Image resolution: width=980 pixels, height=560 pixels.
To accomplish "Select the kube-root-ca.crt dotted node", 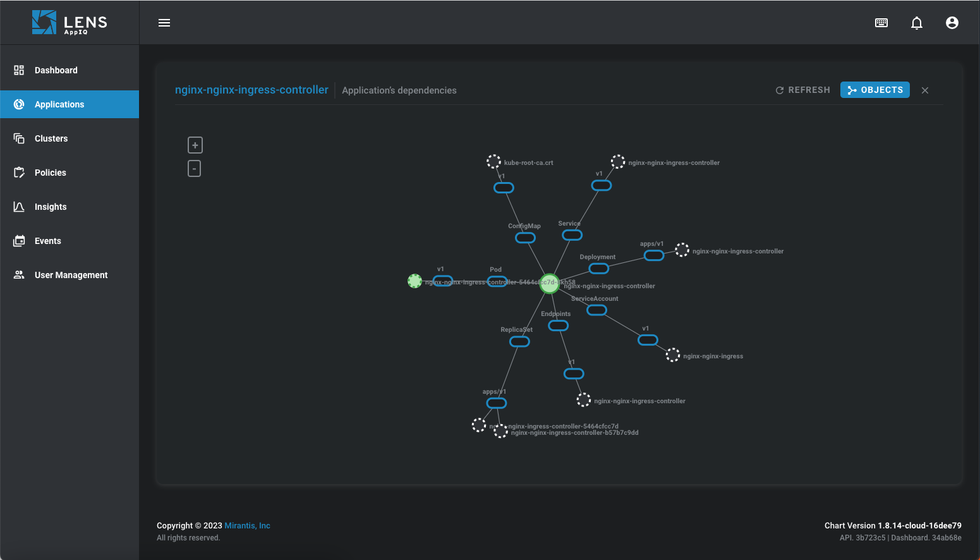I will point(493,162).
